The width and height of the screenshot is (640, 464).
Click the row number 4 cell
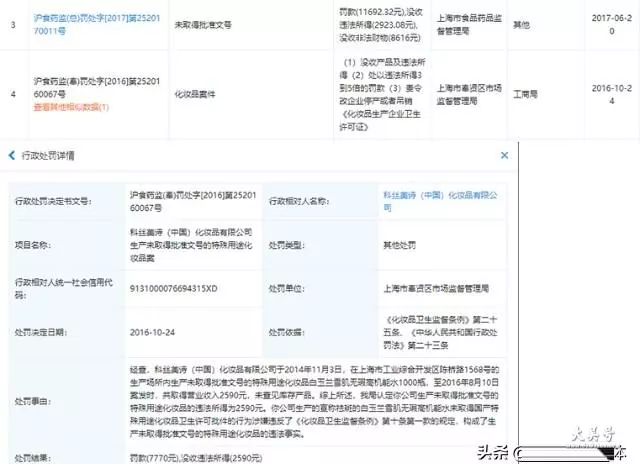[13, 94]
